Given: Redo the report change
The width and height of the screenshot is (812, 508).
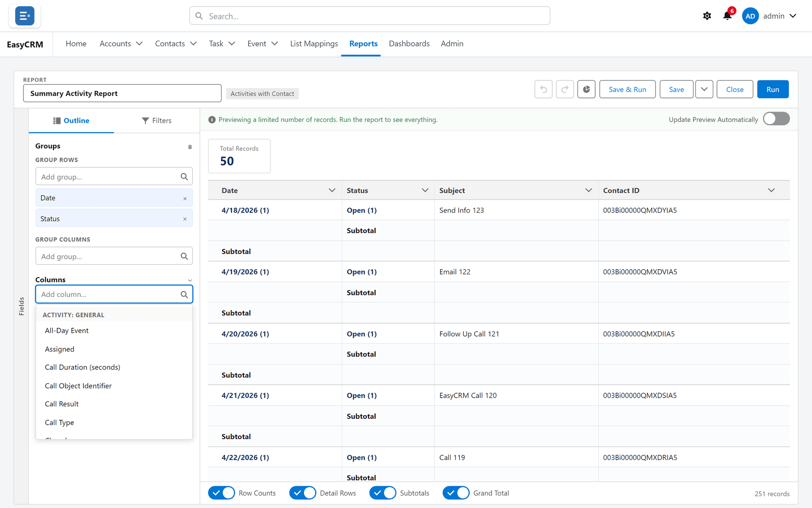Looking at the screenshot, I should (565, 89).
